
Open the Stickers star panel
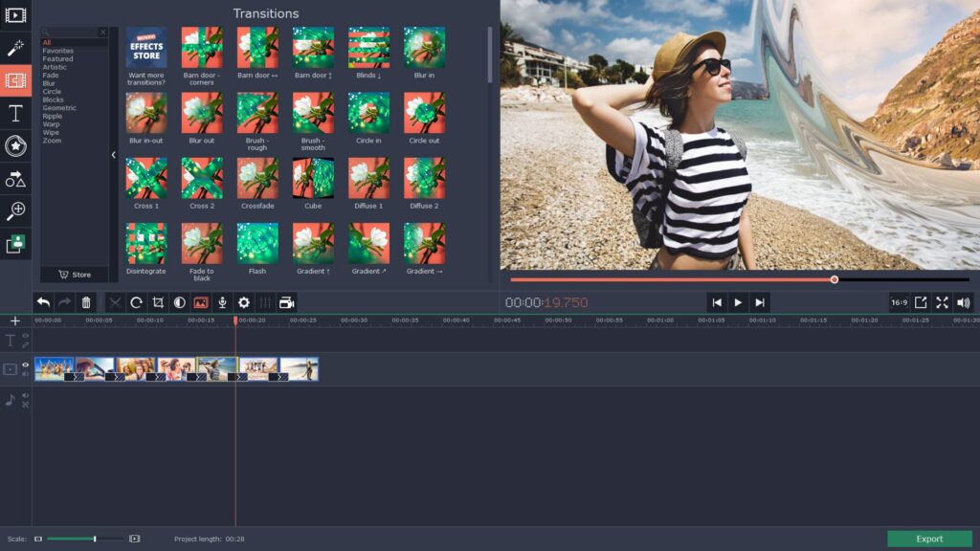click(x=15, y=146)
